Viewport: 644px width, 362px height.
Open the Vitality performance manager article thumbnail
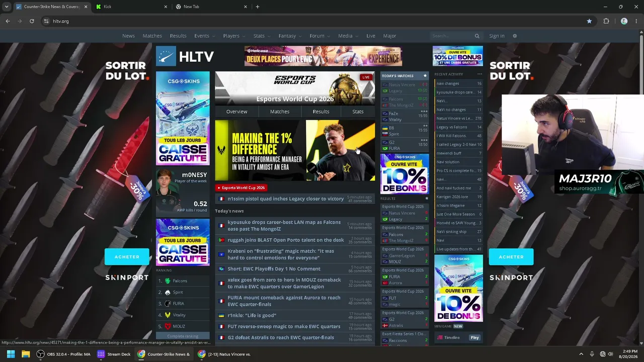coord(295,150)
